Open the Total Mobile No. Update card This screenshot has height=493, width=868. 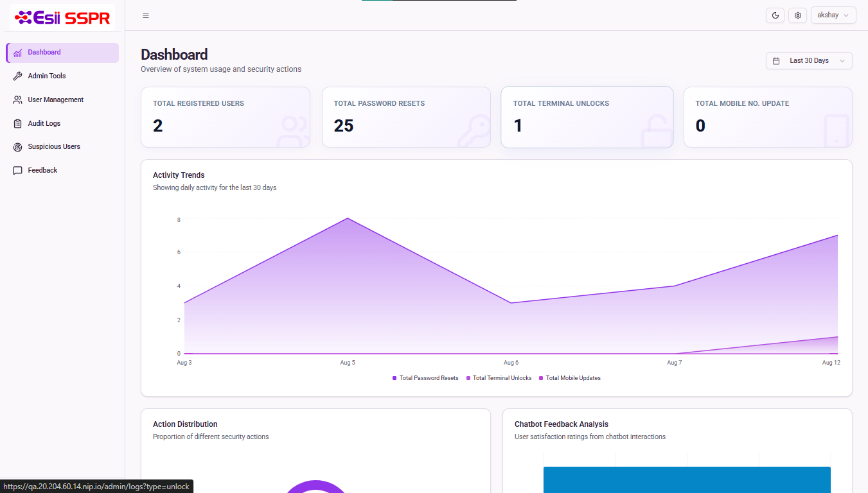click(x=768, y=117)
